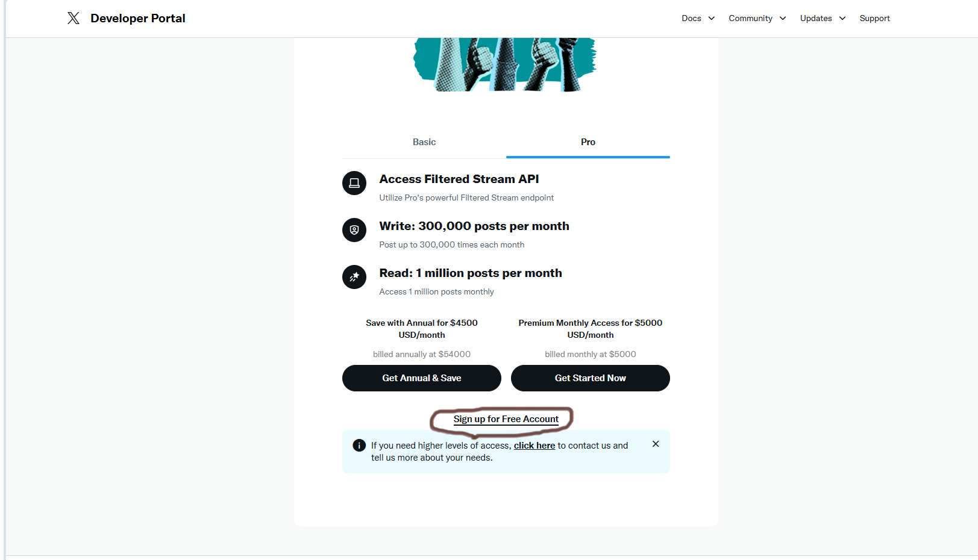Expand the Updates dropdown menu
The image size is (978, 560).
coord(823,18)
